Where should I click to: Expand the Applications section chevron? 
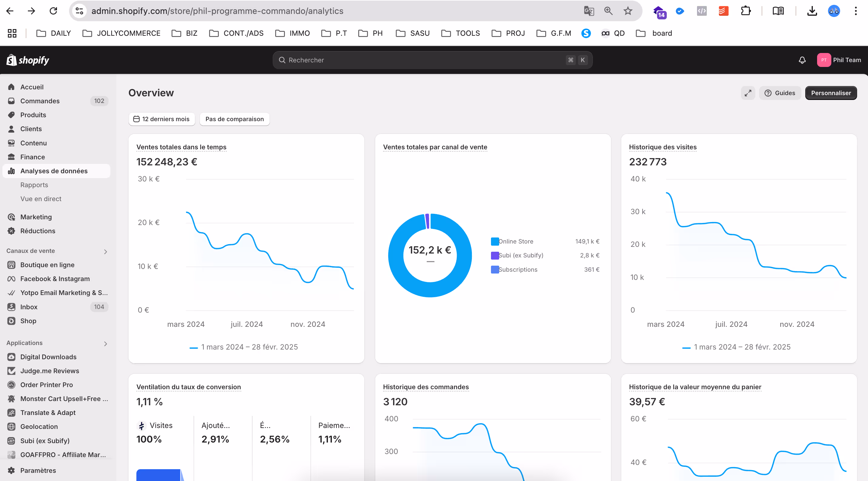pos(105,343)
